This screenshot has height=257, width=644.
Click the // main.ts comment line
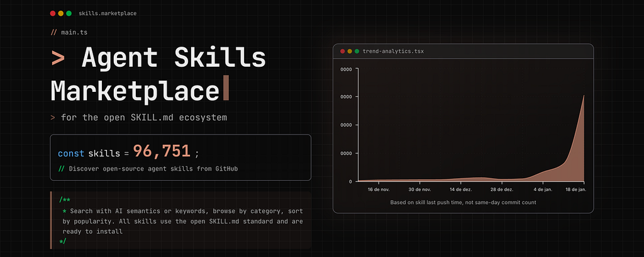[71, 31]
